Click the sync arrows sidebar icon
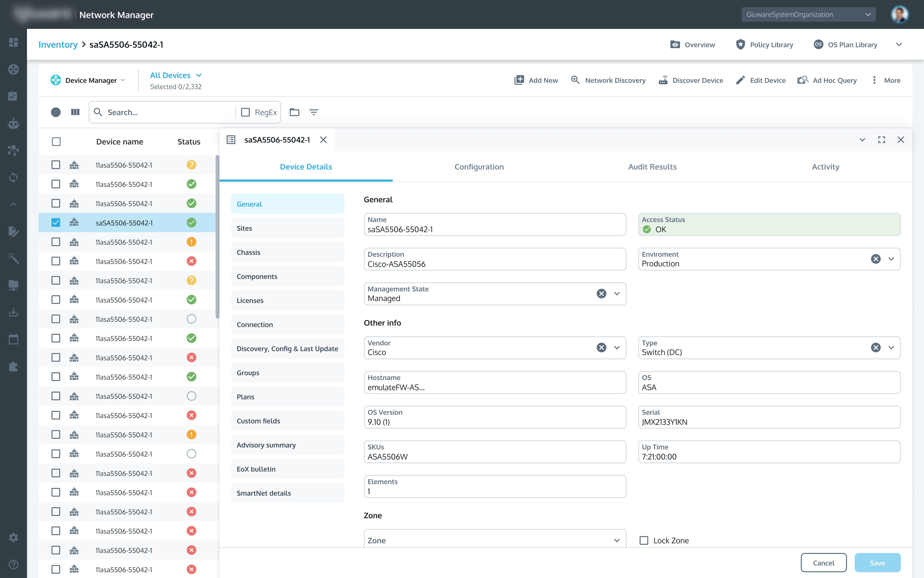 [x=13, y=177]
